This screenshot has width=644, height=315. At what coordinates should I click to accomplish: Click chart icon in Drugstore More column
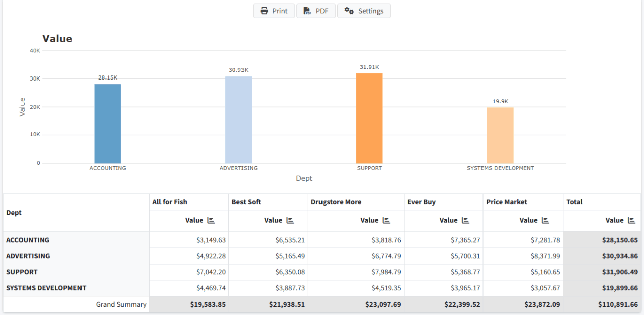[x=386, y=220]
